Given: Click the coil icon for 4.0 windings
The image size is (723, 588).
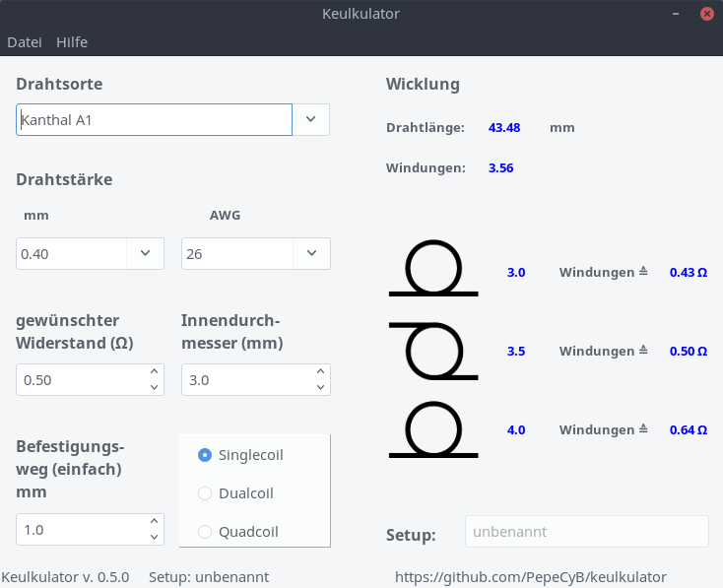Looking at the screenshot, I should click(x=433, y=429).
